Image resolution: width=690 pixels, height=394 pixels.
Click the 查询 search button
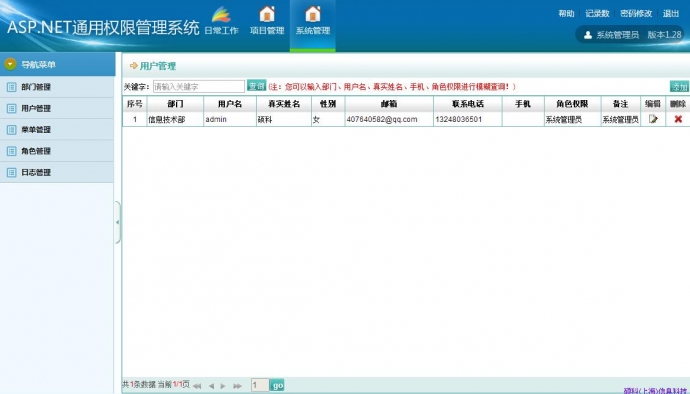256,86
